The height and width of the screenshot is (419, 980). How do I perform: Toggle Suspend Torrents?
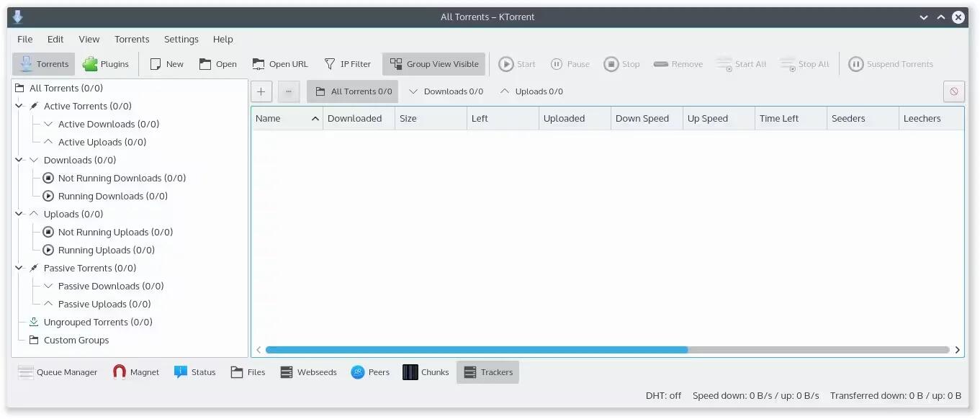(891, 64)
